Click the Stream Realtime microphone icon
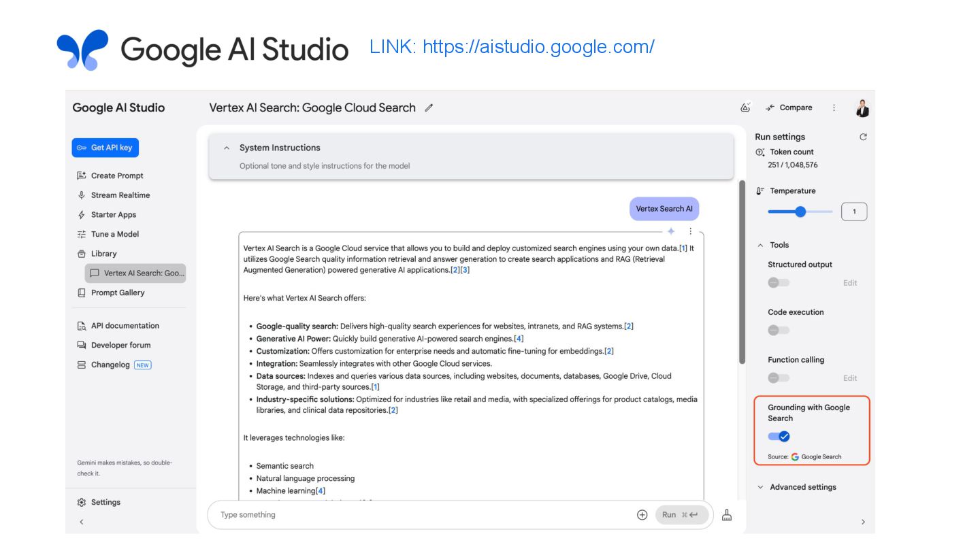The height and width of the screenshot is (551, 980). tap(82, 195)
